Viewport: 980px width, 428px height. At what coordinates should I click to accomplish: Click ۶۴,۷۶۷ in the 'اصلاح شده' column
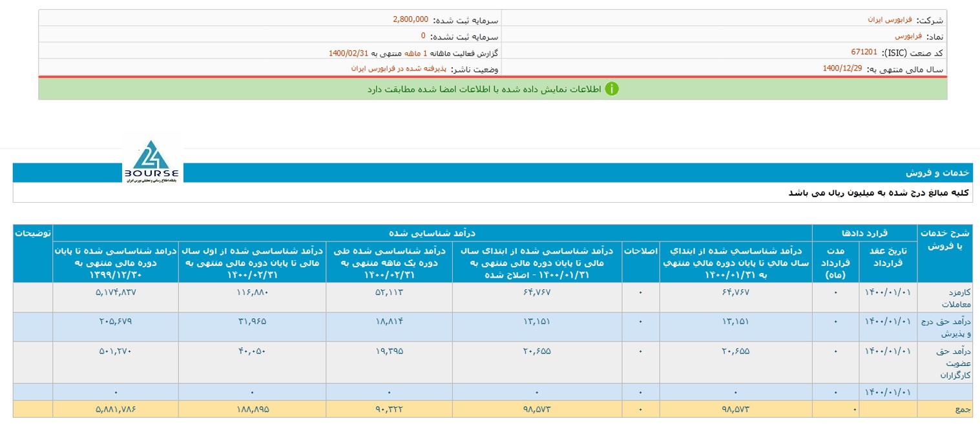pos(537,292)
